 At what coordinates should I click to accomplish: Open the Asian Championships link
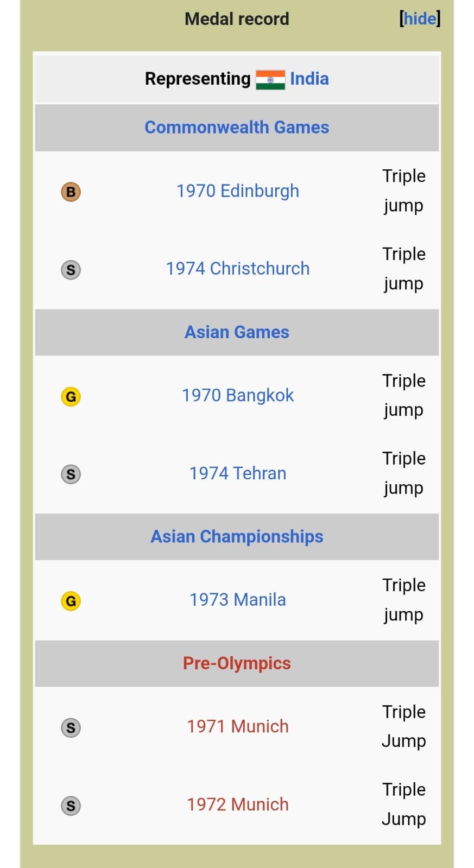[x=237, y=536]
